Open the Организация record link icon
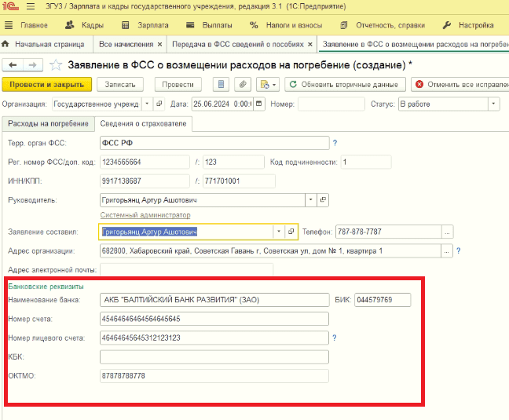This screenshot has width=509, height=420. 159,104
